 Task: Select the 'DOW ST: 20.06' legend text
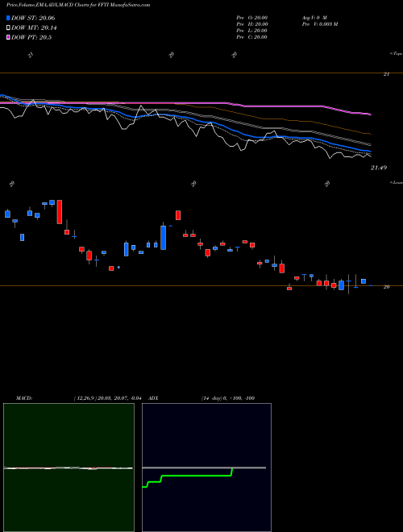pyautogui.click(x=33, y=18)
